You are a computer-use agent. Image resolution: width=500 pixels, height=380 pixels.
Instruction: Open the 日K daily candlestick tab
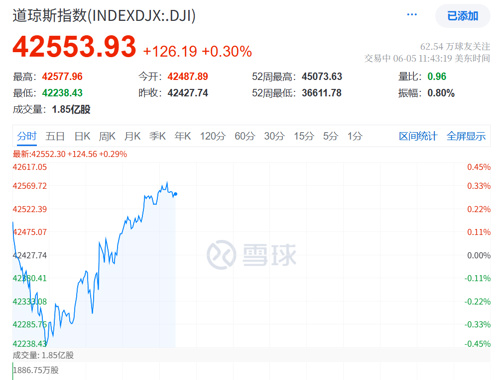pos(82,136)
